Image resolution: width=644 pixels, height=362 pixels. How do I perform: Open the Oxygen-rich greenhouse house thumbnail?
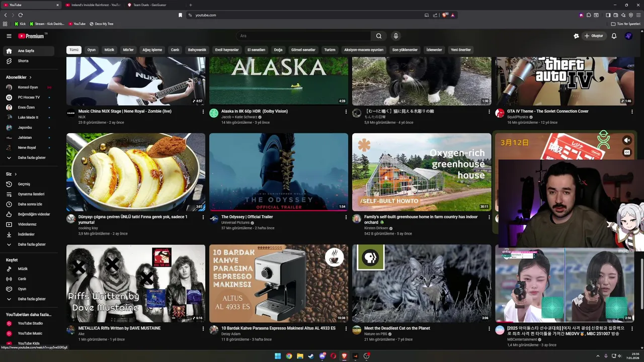(x=422, y=172)
